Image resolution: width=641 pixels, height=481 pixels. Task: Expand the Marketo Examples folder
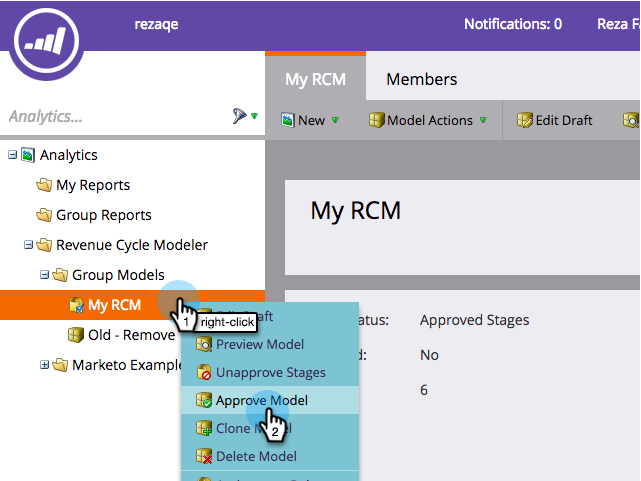pyautogui.click(x=44, y=365)
